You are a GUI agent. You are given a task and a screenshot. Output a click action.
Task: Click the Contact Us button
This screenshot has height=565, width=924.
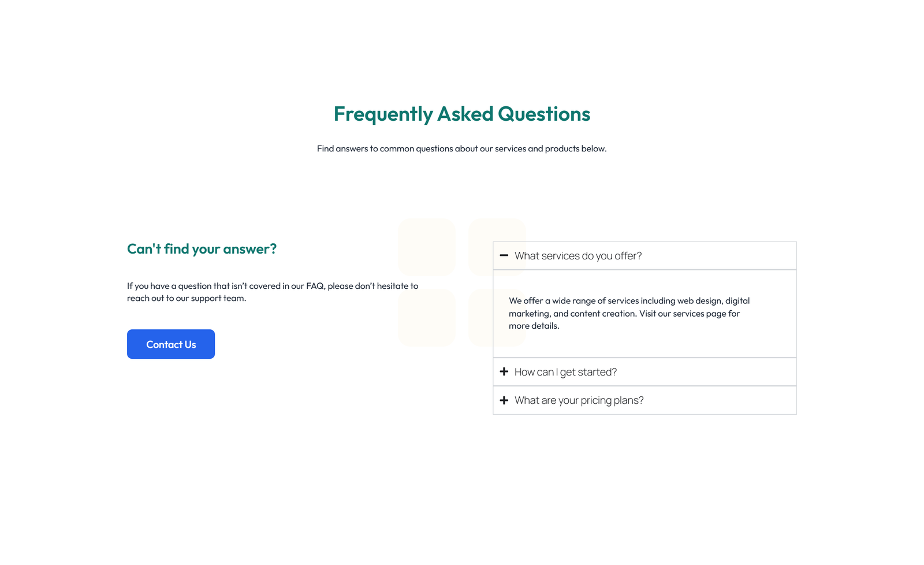tap(170, 344)
